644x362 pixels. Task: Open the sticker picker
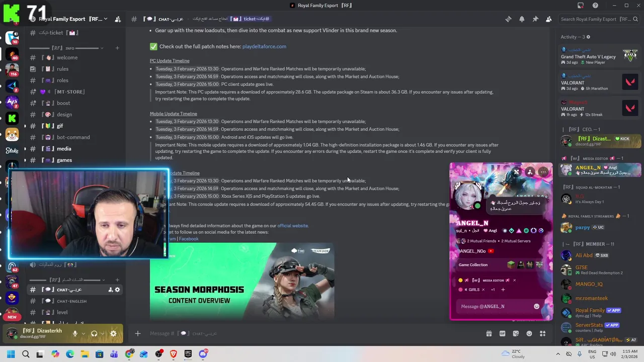point(516,333)
